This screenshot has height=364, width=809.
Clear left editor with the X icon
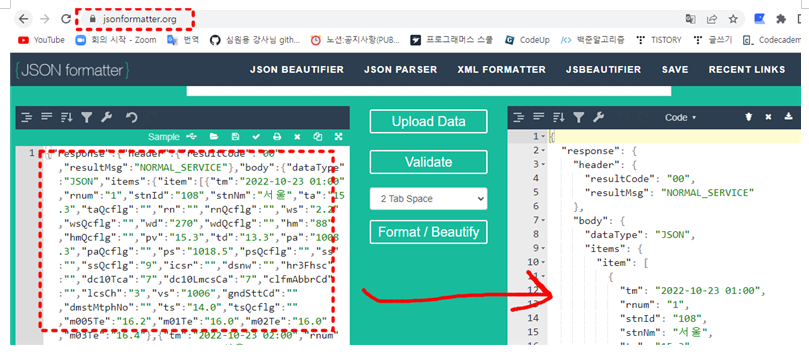point(297,137)
